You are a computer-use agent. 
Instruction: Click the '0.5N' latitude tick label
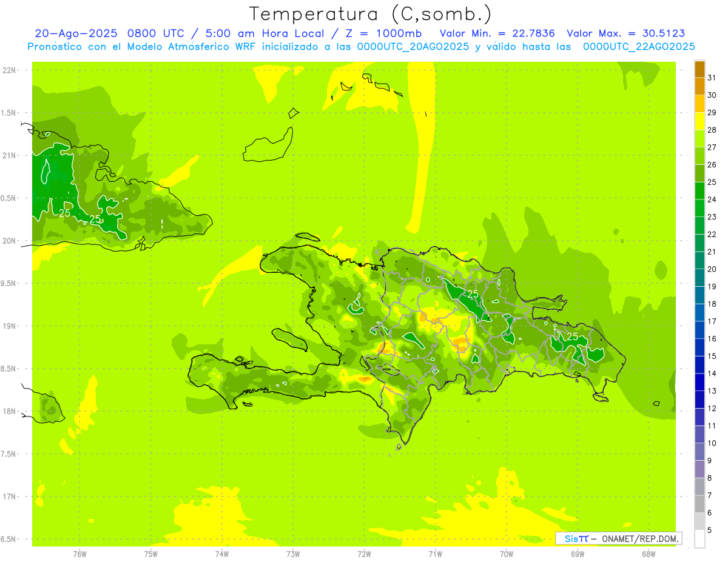[9, 198]
